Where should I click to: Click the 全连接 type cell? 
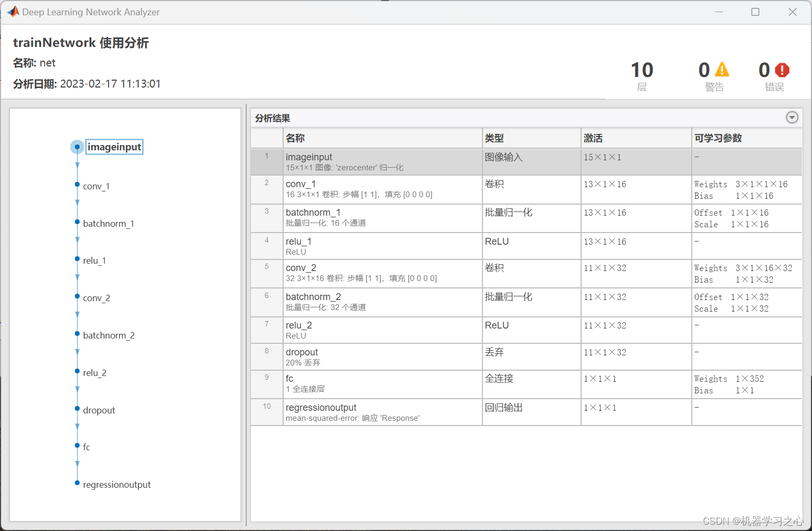pos(531,384)
